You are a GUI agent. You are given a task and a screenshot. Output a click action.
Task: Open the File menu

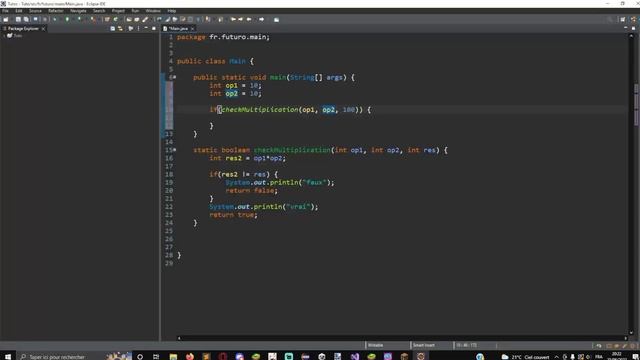pyautogui.click(x=5, y=11)
